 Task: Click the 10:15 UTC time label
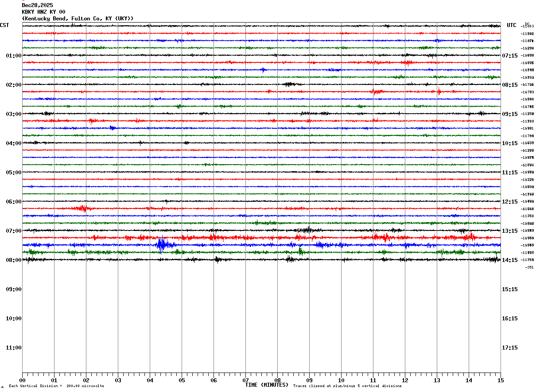[x=510, y=143]
